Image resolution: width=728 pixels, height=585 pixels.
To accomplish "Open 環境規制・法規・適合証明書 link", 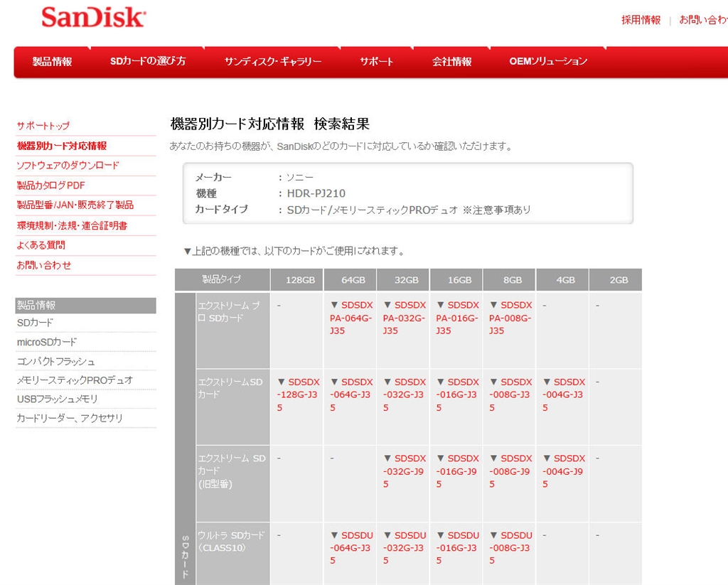I will click(72, 225).
